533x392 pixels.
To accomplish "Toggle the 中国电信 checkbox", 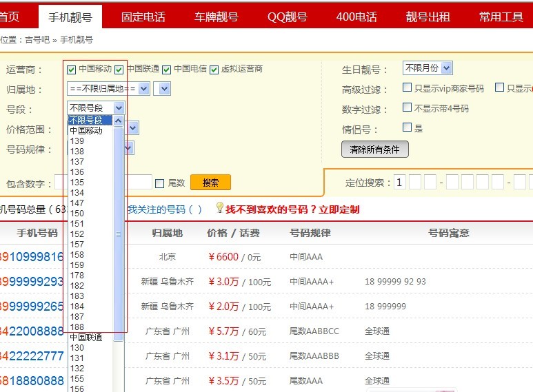I will [167, 70].
